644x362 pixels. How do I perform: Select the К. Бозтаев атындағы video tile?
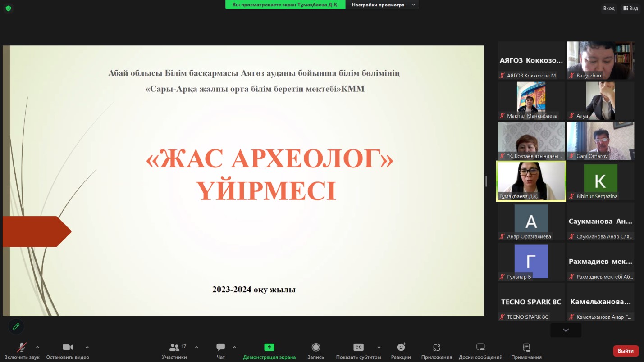531,141
